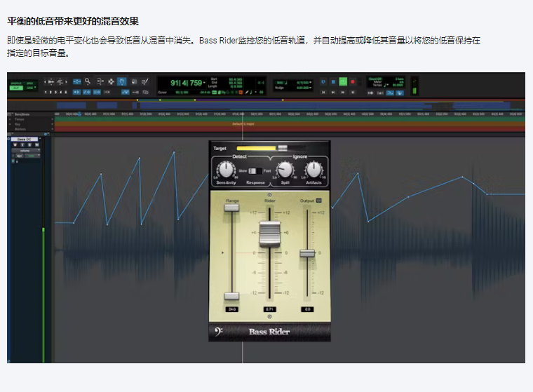Click the blue tempo ruler enable icon
The width and height of the screenshot is (533, 392).
click(390, 93)
